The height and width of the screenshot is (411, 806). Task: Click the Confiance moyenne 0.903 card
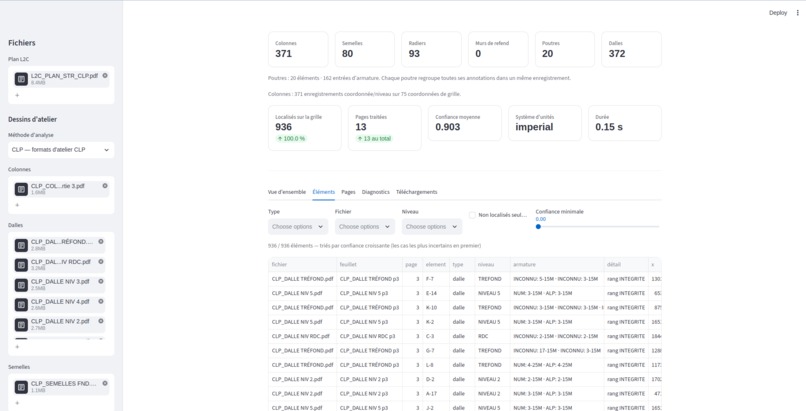tap(465, 123)
